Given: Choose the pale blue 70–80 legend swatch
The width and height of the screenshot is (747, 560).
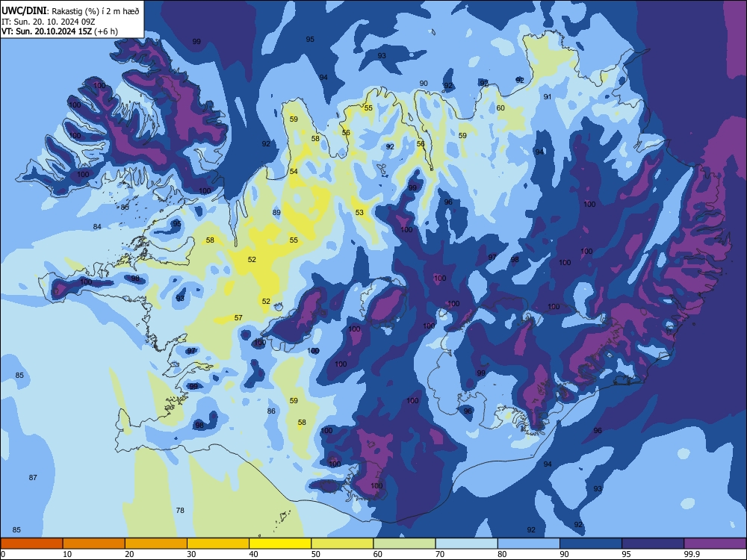Looking at the screenshot, I should click(x=466, y=544).
